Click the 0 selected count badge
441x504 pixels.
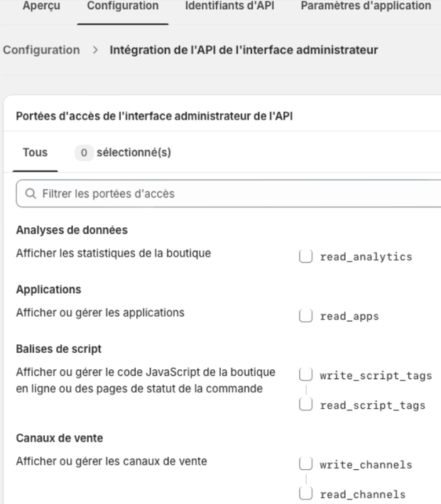pyautogui.click(x=84, y=153)
